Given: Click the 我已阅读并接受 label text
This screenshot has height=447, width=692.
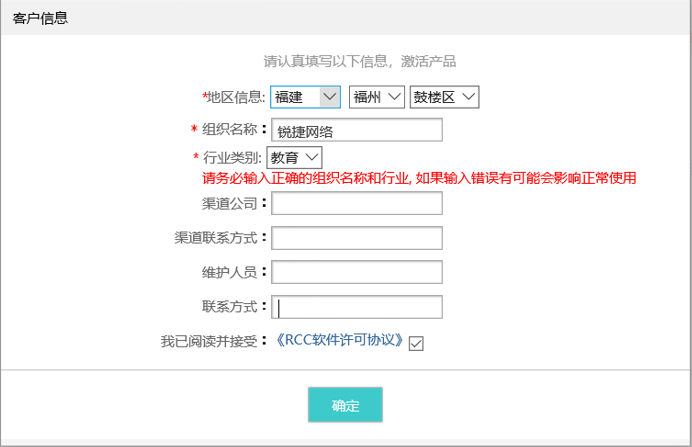Looking at the screenshot, I should coord(209,341).
